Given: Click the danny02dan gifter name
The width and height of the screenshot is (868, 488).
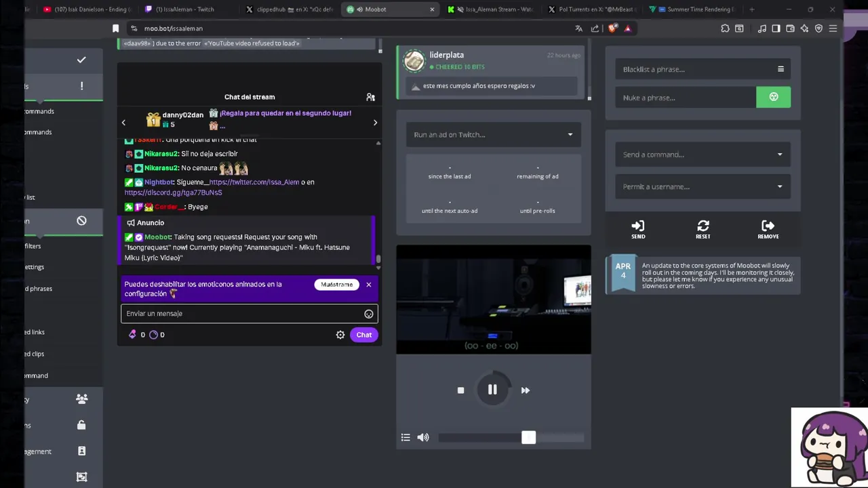Looking at the screenshot, I should [183, 115].
